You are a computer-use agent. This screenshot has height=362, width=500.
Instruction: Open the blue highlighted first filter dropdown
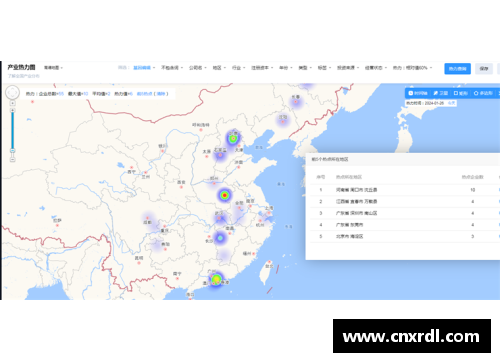144,68
